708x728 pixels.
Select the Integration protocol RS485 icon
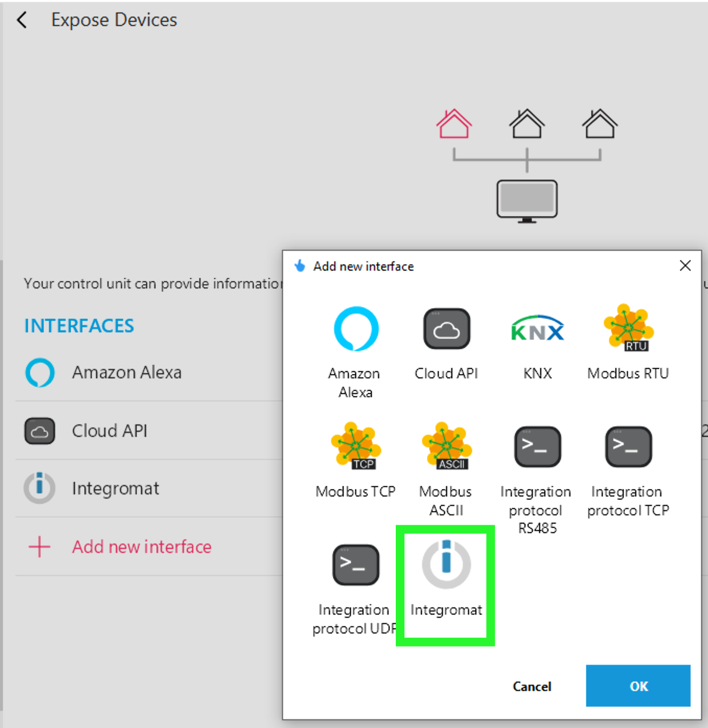tap(537, 447)
